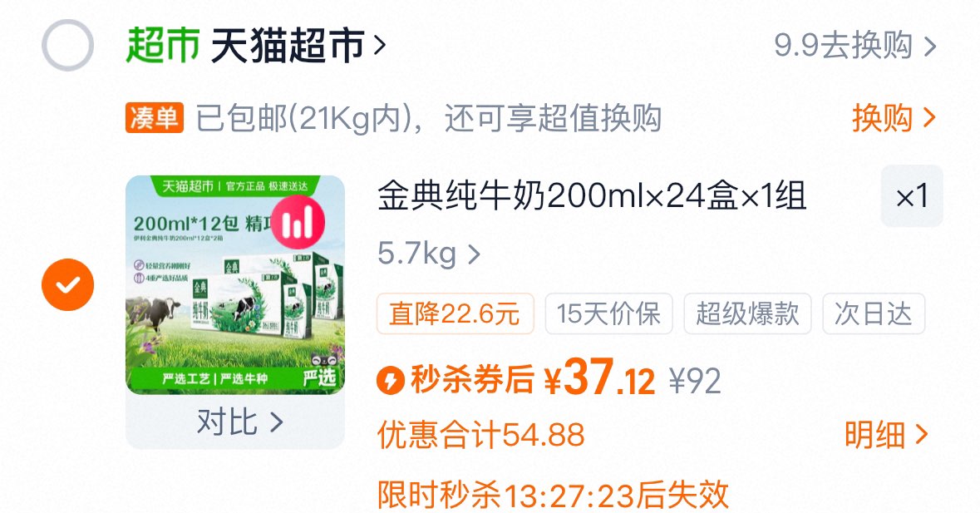
Task: Click the orange 换购 button
Action: click(x=894, y=117)
